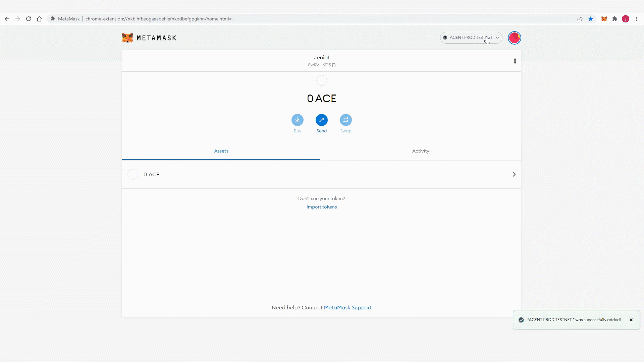The height and width of the screenshot is (362, 644).
Task: Open the ACENT PROD TESTNET network dropdown
Action: pyautogui.click(x=471, y=38)
